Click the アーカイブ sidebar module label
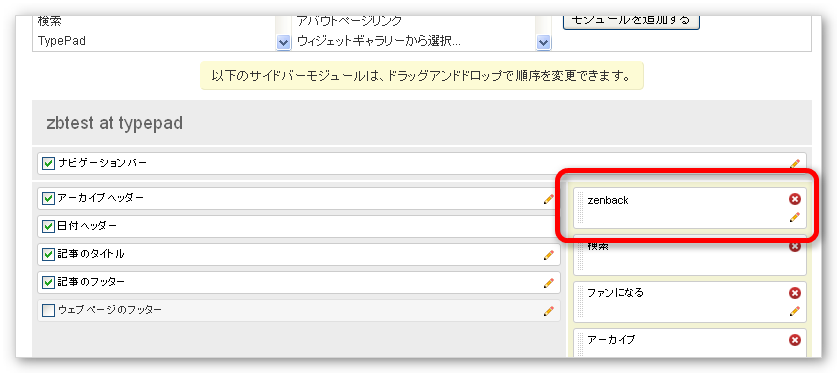Viewport: 837px width, 373px height. point(611,339)
